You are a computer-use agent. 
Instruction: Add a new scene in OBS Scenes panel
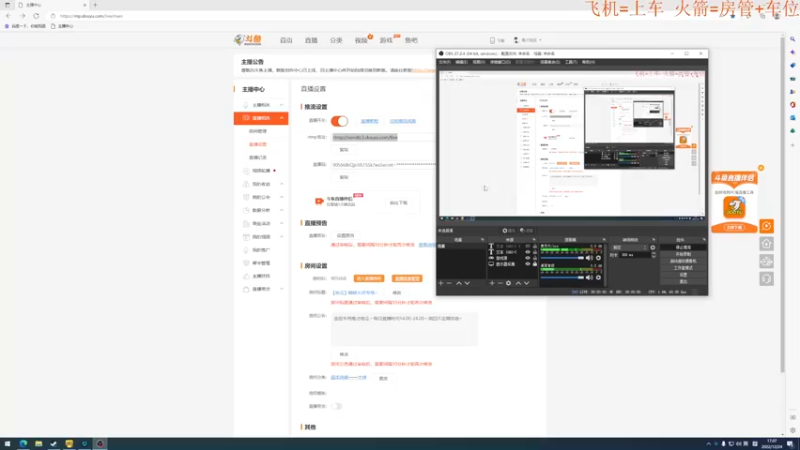(441, 283)
